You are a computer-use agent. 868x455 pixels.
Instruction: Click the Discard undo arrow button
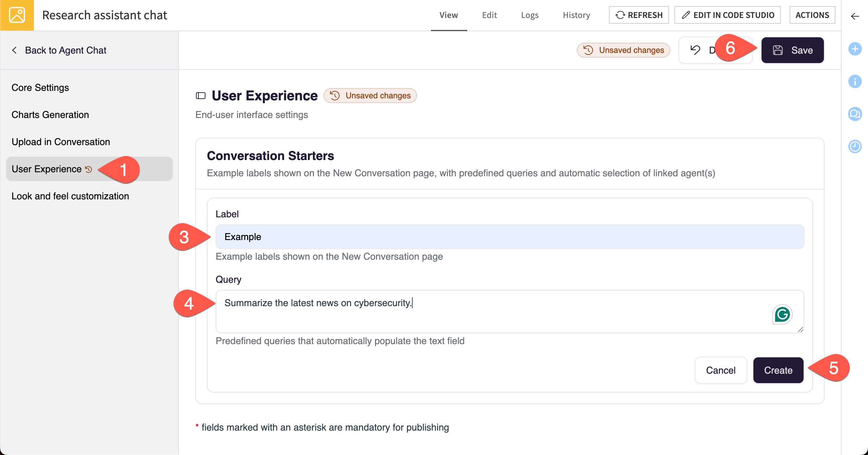[x=696, y=50]
